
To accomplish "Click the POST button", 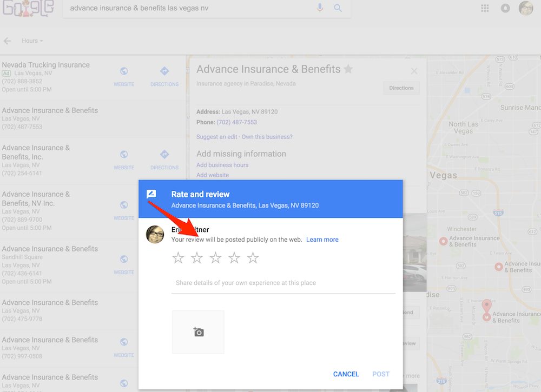I will point(380,374).
